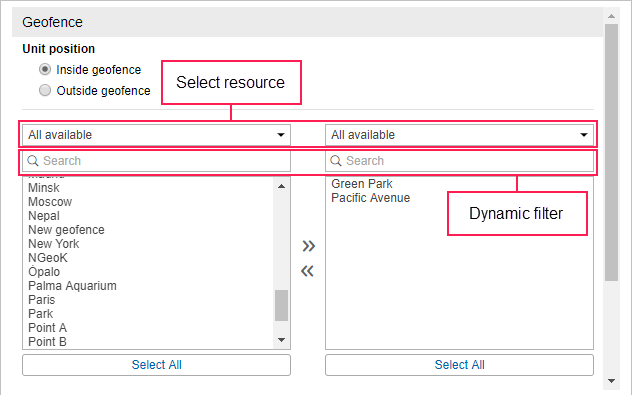Select the Inside geofence radio button
The width and height of the screenshot is (632, 395).
click(x=45, y=69)
